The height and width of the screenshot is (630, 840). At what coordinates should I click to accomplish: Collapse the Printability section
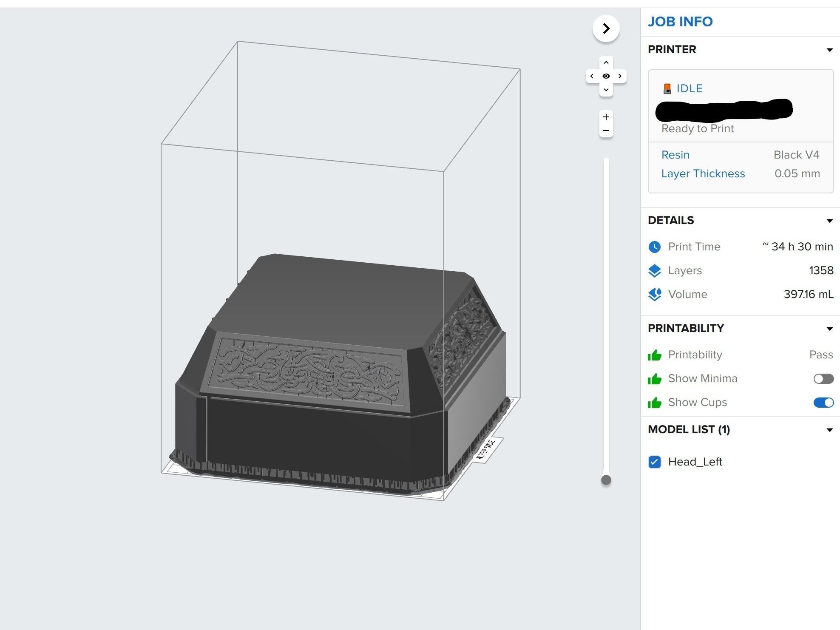click(x=829, y=329)
